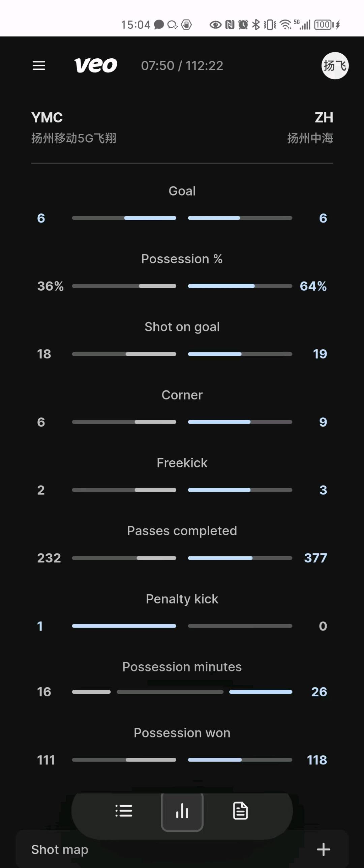Expand the Shot map section

60,849
